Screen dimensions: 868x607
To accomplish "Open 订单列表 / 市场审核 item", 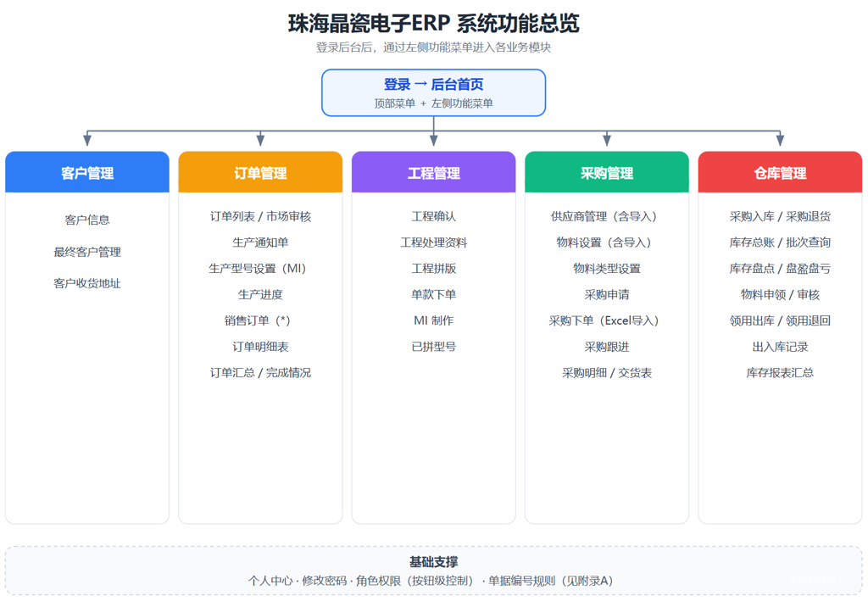I will [x=260, y=216].
